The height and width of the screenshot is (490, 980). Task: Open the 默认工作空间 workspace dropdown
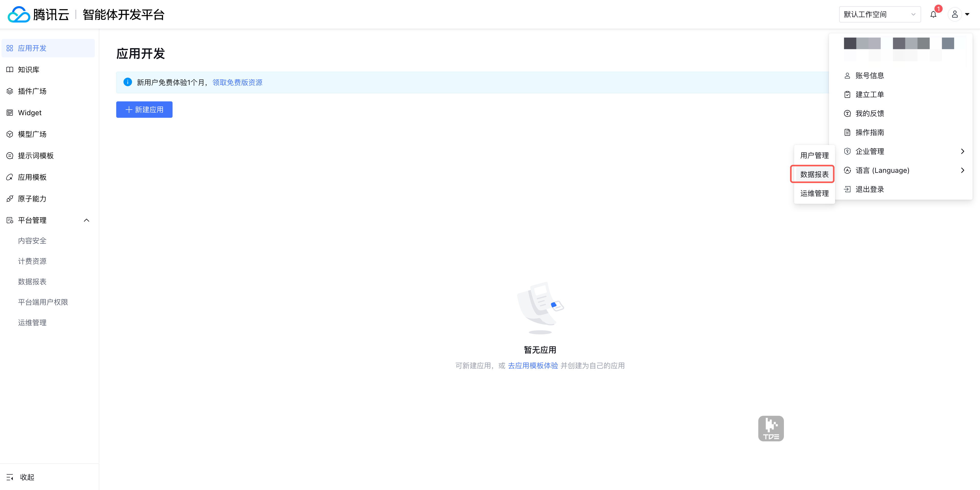point(880,14)
